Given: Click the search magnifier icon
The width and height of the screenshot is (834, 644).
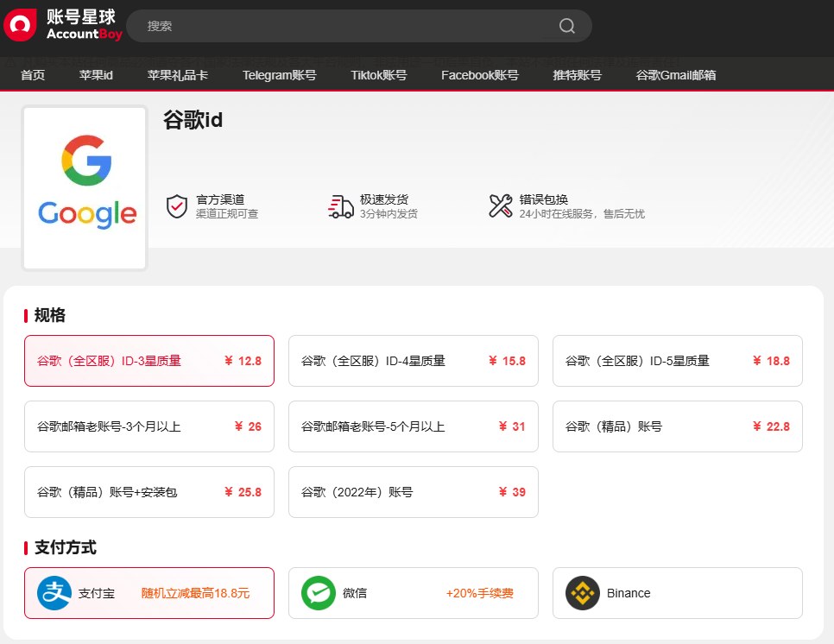Looking at the screenshot, I should (567, 26).
